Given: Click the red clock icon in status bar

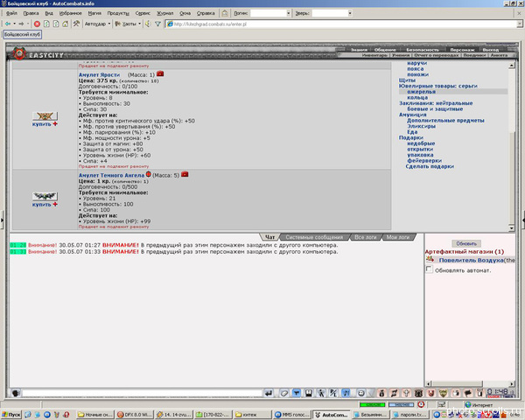Looking at the screenshot, I should tap(421, 404).
